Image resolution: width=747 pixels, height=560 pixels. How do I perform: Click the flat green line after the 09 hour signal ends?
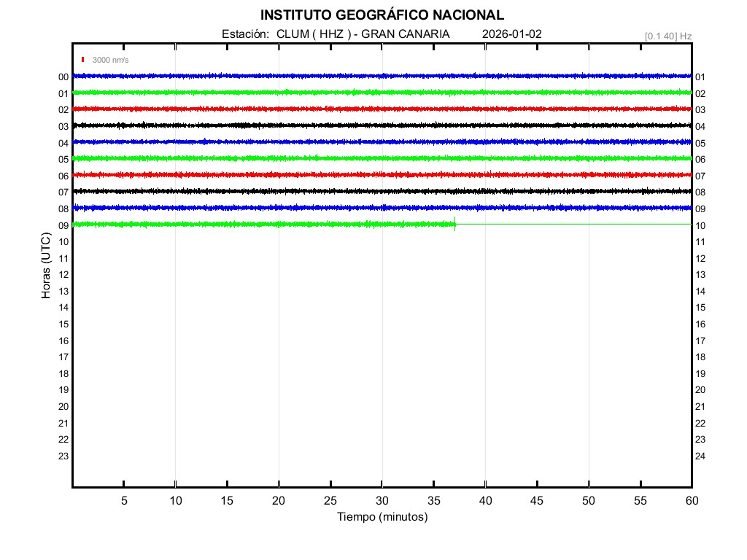tap(573, 224)
